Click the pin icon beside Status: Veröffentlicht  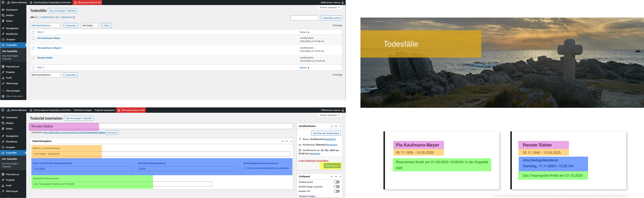tap(300, 139)
